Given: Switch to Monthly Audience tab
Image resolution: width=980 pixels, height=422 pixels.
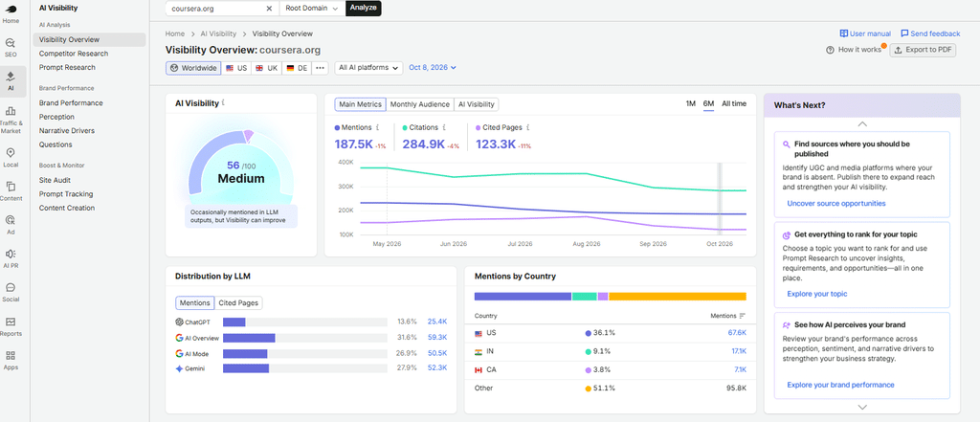Looking at the screenshot, I should [420, 104].
